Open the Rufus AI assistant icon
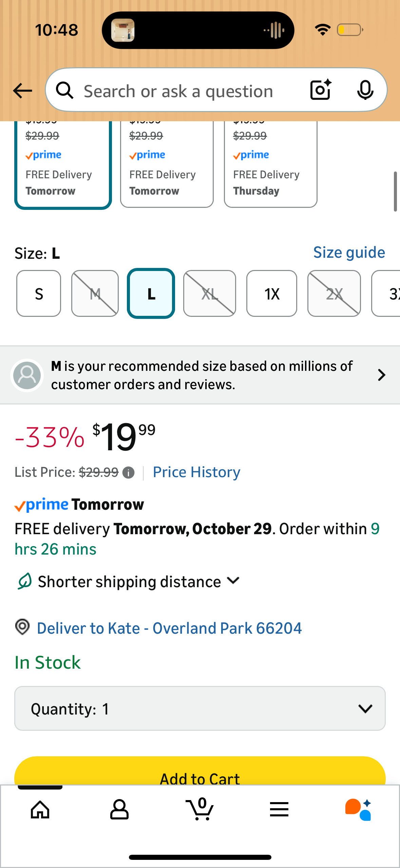Image resolution: width=400 pixels, height=868 pixels. (x=358, y=810)
